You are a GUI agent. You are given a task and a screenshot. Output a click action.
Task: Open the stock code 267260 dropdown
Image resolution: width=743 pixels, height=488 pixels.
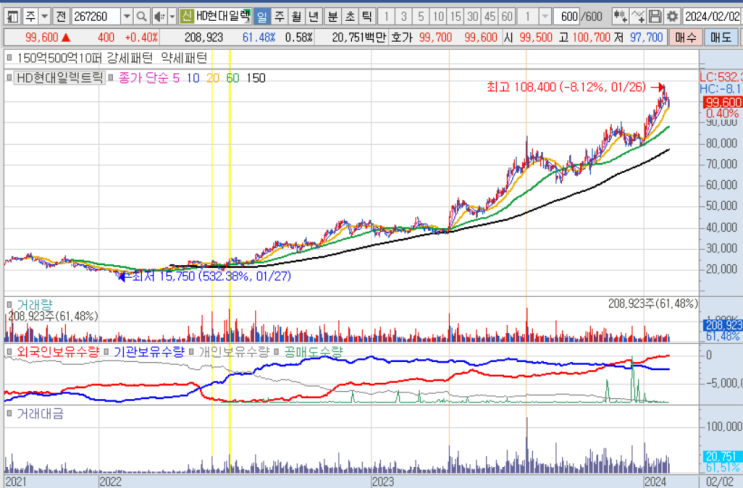click(126, 17)
